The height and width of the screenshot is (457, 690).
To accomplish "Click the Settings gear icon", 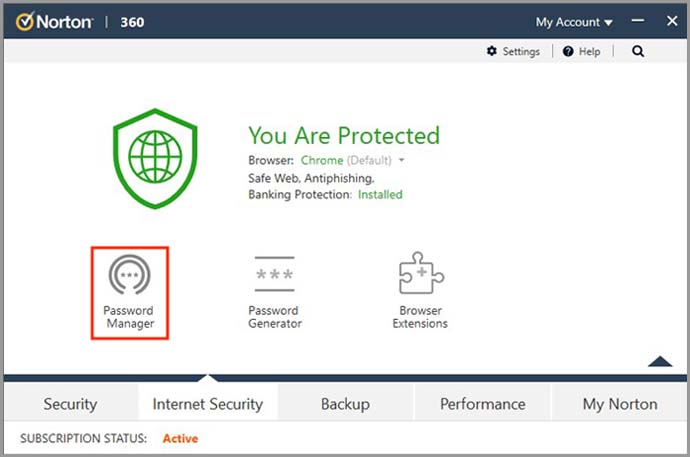I will tap(492, 52).
